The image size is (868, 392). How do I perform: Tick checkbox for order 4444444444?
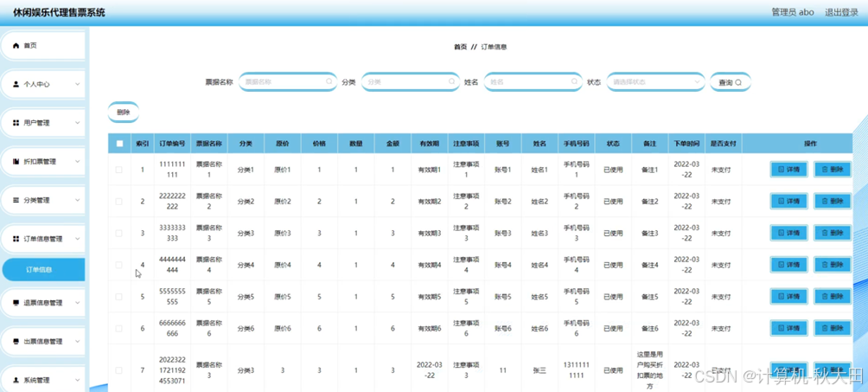[x=119, y=265]
